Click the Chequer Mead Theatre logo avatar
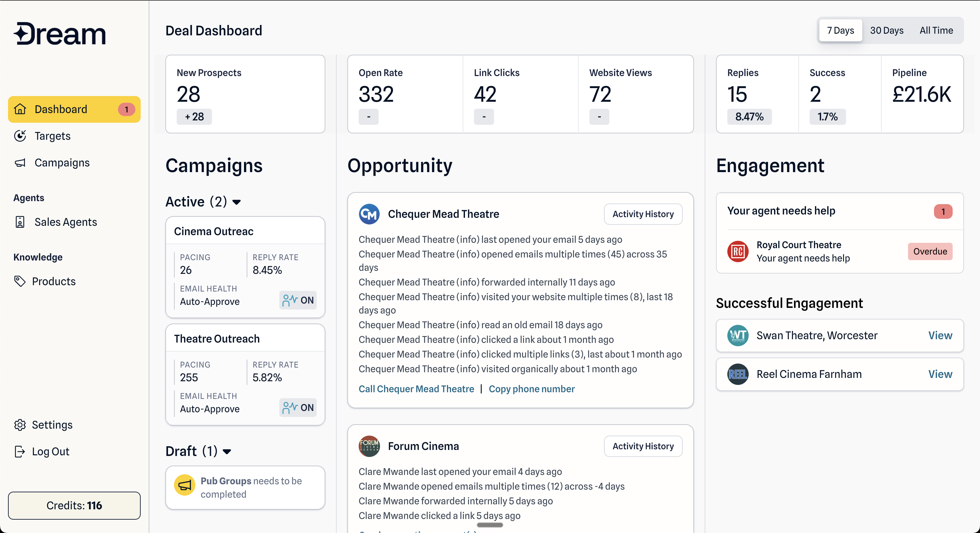 point(369,214)
